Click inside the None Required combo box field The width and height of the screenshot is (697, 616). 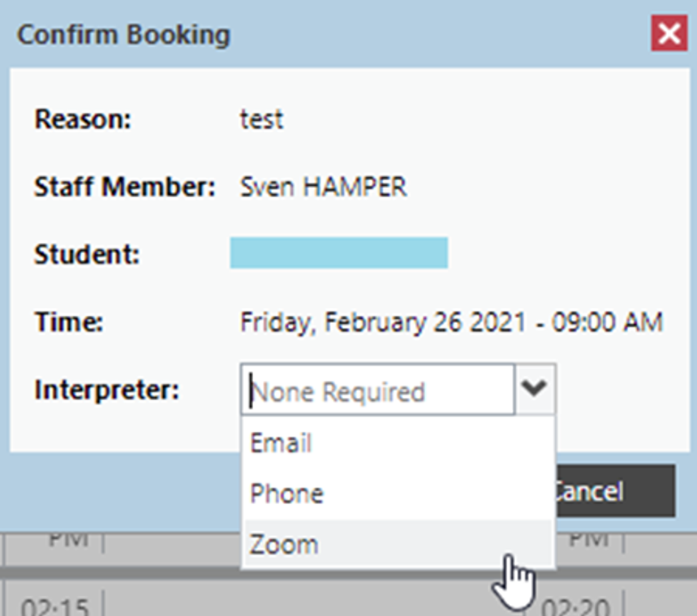pos(378,390)
